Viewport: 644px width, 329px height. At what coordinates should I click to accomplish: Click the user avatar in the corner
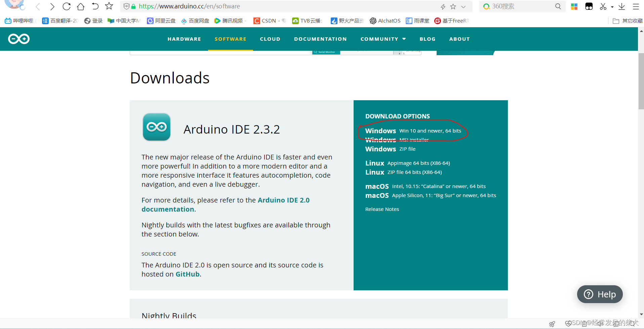click(14, 4)
